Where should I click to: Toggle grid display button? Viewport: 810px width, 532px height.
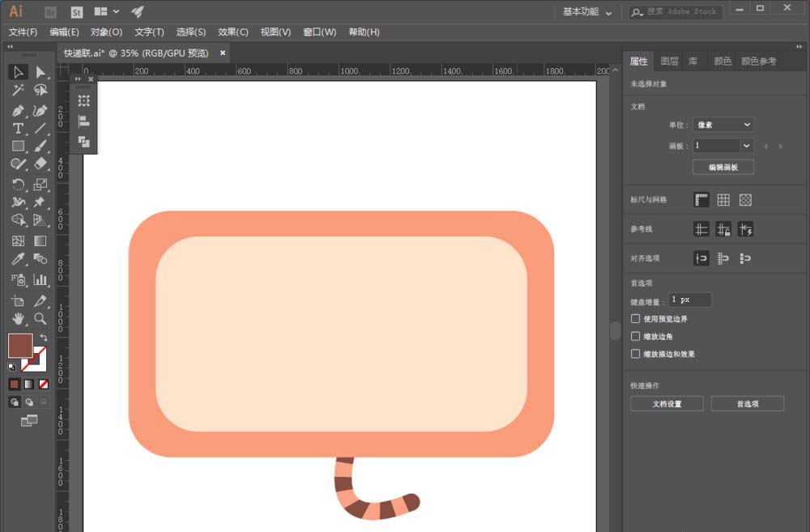click(x=723, y=200)
